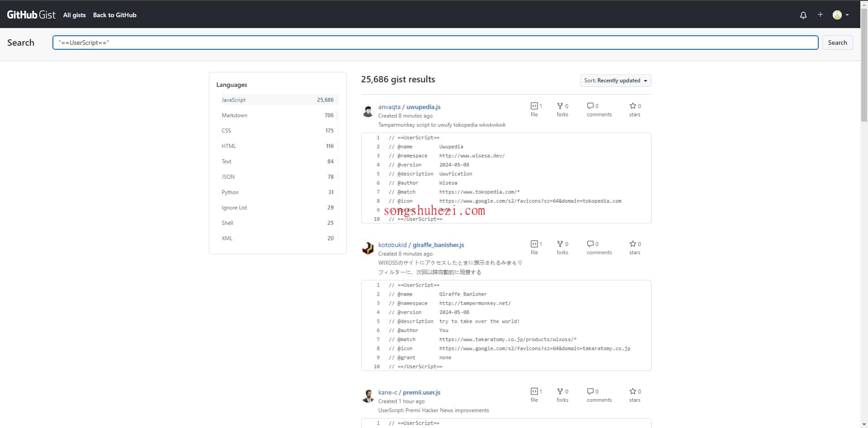Screen dimensions: 868x428
Task: Filter results by XML language
Action: pos(278,238)
